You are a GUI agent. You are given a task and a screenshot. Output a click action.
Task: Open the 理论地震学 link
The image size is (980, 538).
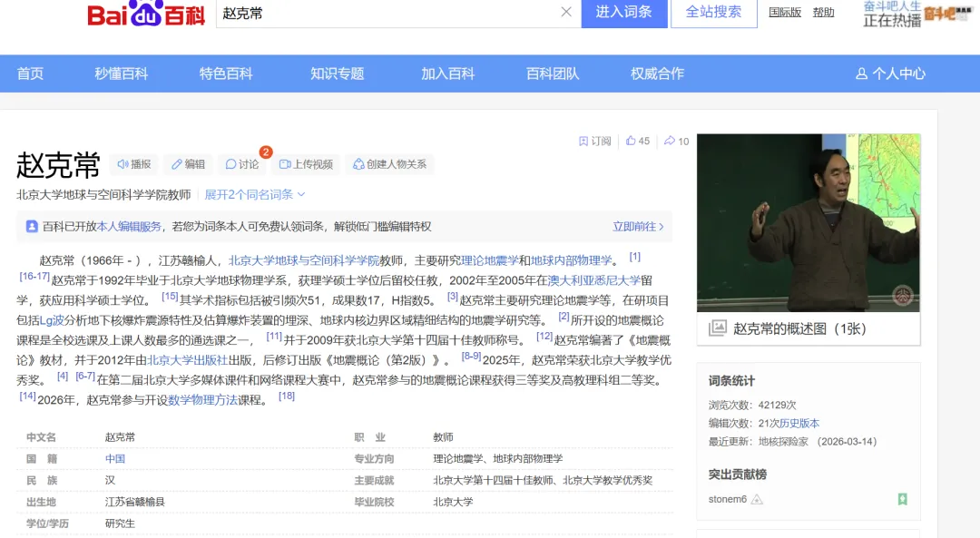pos(489,260)
